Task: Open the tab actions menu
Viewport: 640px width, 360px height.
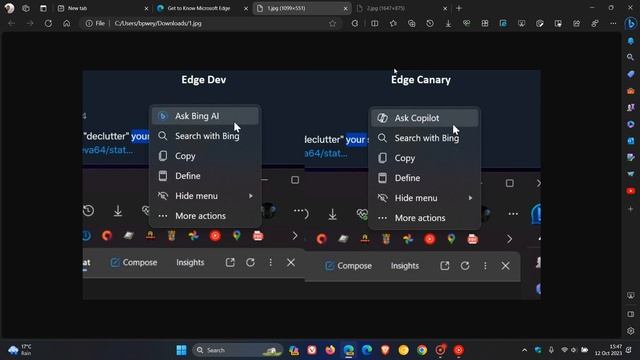Action: pyautogui.click(x=43, y=8)
